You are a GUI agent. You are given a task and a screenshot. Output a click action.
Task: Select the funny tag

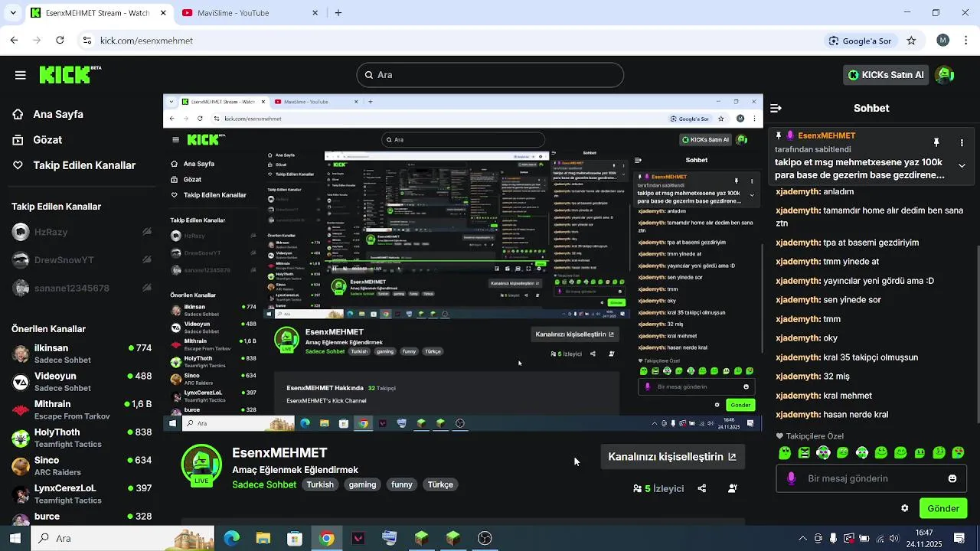tap(402, 484)
